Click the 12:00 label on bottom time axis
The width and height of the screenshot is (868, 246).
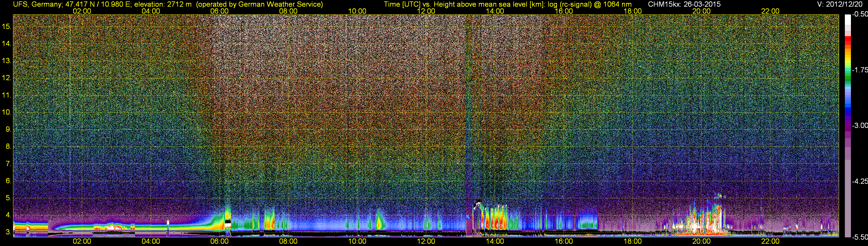click(x=426, y=241)
